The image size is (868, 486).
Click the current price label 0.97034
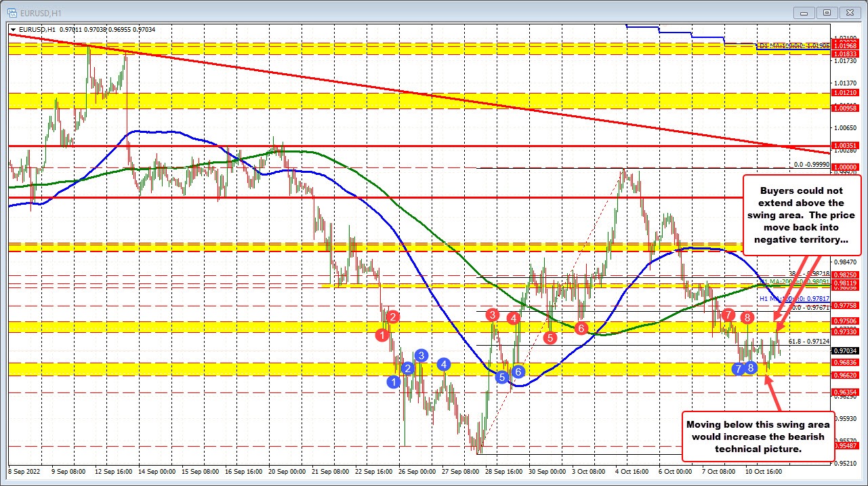[x=844, y=351]
